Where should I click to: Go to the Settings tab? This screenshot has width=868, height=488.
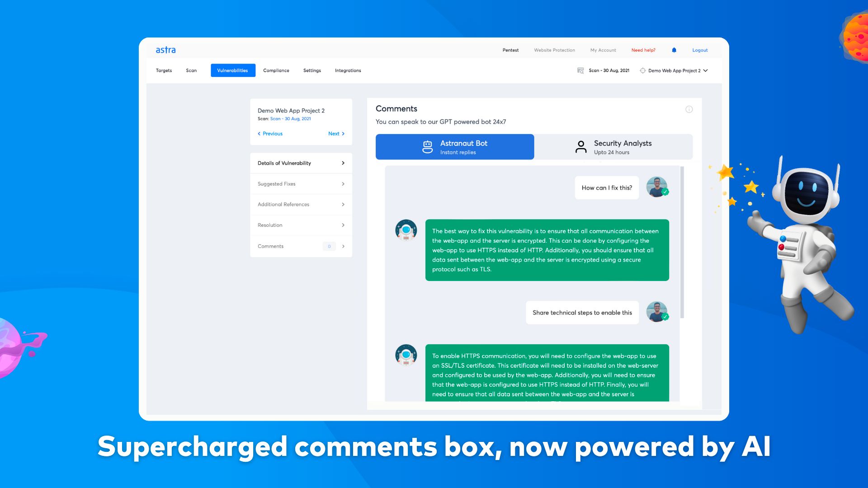coord(312,70)
